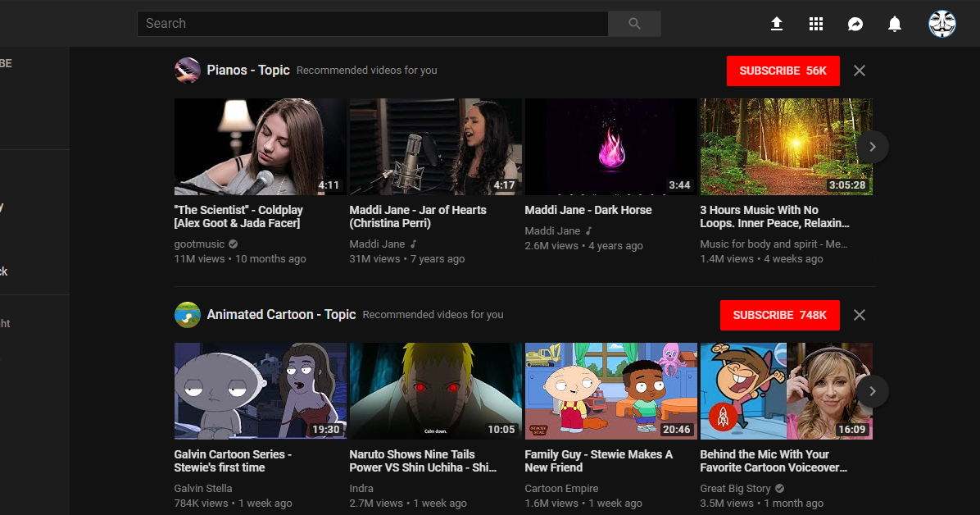Click the upload video icon
980x515 pixels.
coord(776,24)
